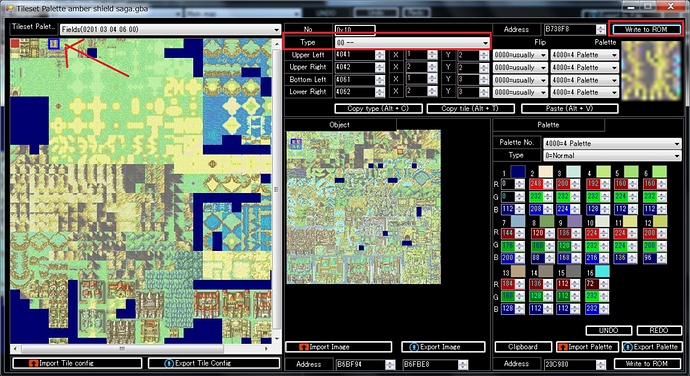Click top Write to ROM button
690x376 pixels.
click(x=646, y=29)
